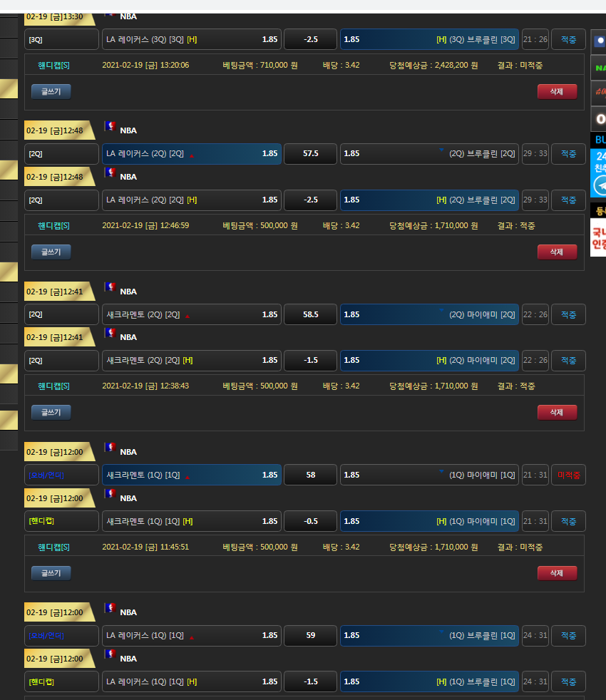Click the Telegram icon in right sidebar
This screenshot has width=606, height=700.
pyautogui.click(x=600, y=185)
